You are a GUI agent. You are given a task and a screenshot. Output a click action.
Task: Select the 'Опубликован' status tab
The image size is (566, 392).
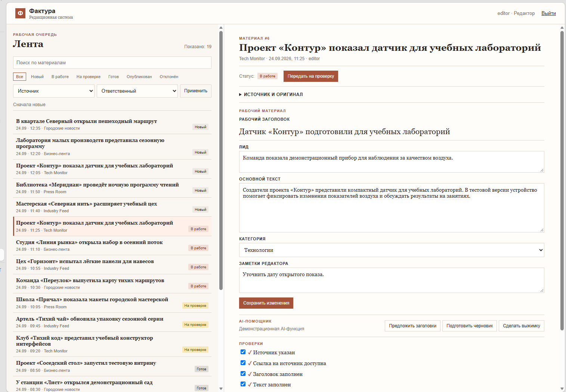pyautogui.click(x=139, y=77)
